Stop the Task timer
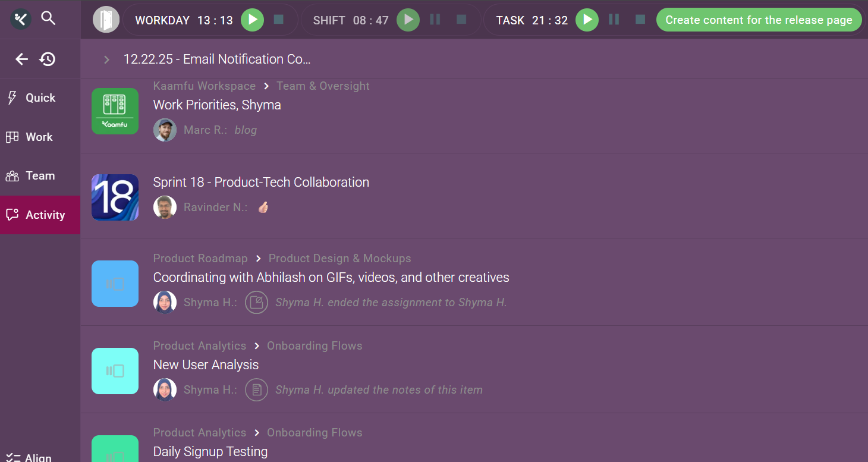868x462 pixels. [640, 20]
